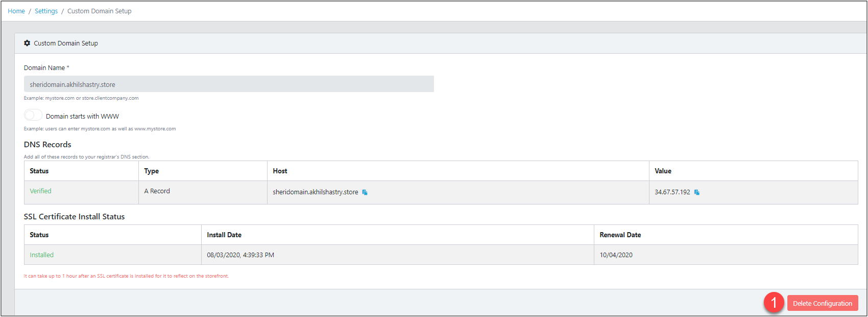Toggle the Domain starts with WWW switch

tap(33, 115)
